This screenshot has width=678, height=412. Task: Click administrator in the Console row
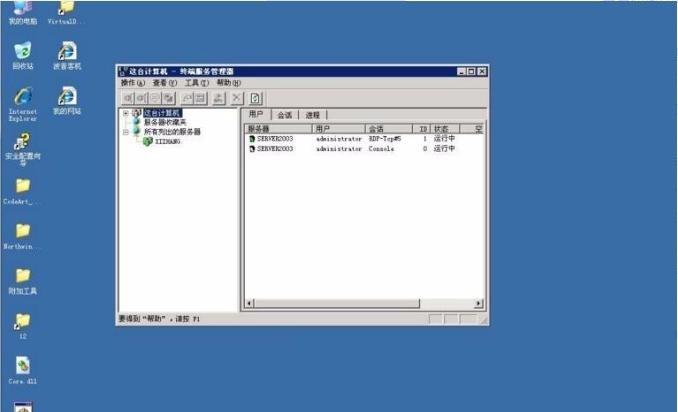tap(339, 149)
